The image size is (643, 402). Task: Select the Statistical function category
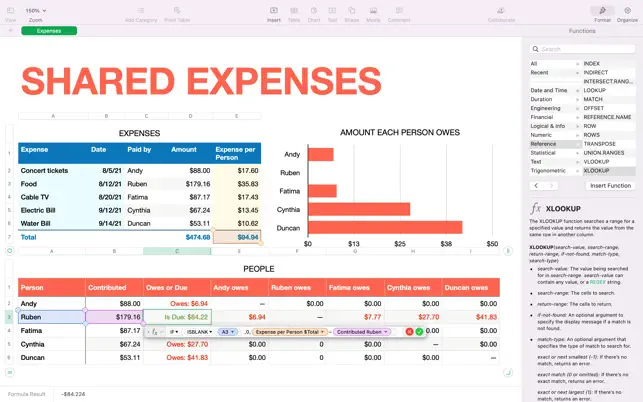(x=555, y=153)
